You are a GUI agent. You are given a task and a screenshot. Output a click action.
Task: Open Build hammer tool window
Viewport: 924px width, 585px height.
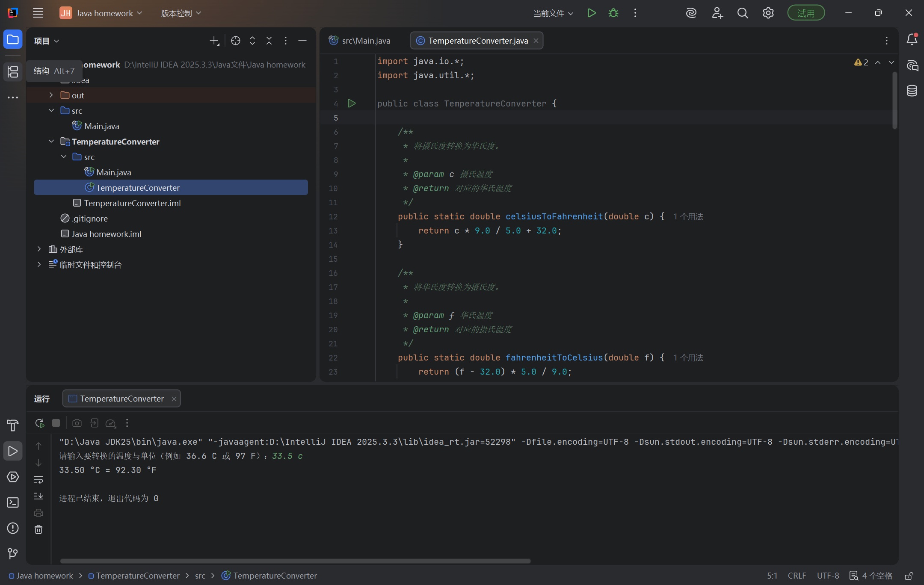click(13, 425)
